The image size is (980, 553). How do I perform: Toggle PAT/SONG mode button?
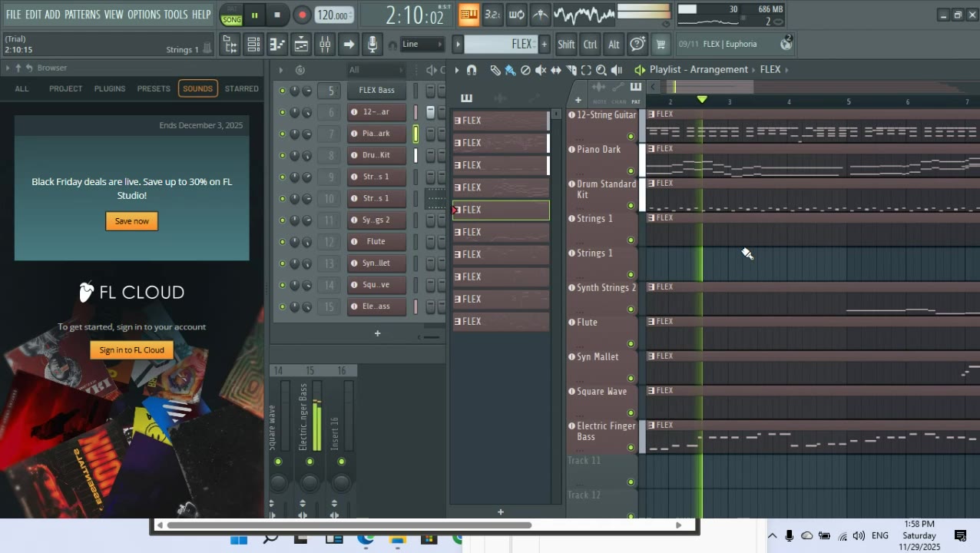click(231, 15)
